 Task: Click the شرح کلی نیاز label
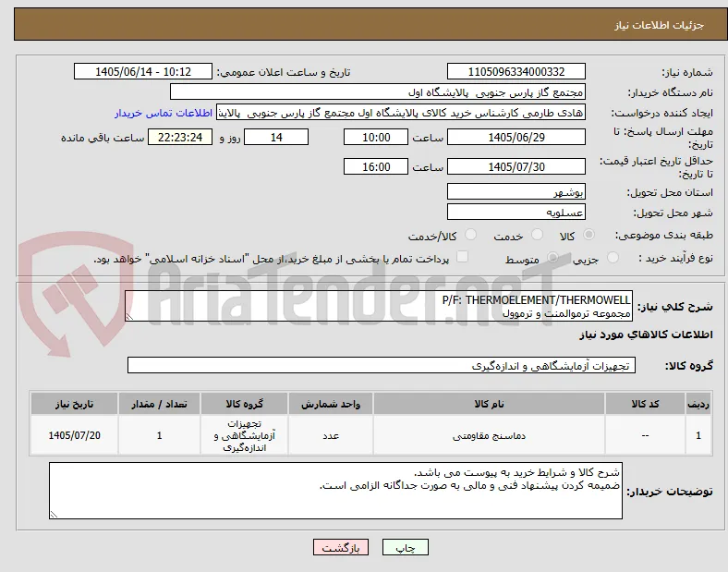click(675, 307)
